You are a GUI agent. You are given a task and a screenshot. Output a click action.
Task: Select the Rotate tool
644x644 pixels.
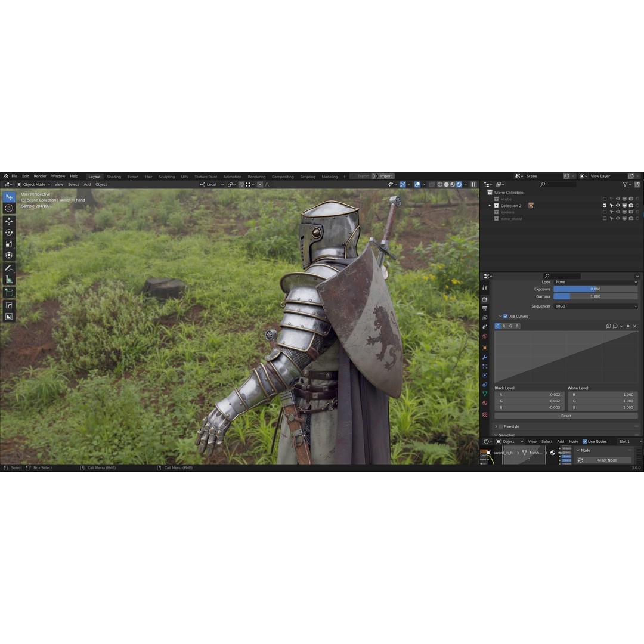9,233
